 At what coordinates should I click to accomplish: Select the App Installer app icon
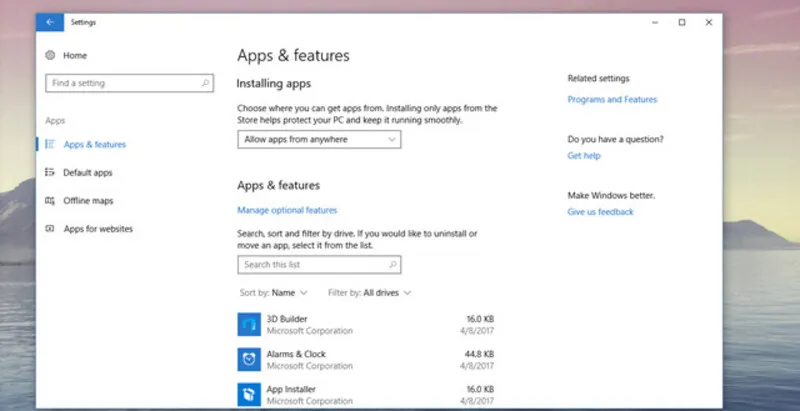pyautogui.click(x=249, y=394)
